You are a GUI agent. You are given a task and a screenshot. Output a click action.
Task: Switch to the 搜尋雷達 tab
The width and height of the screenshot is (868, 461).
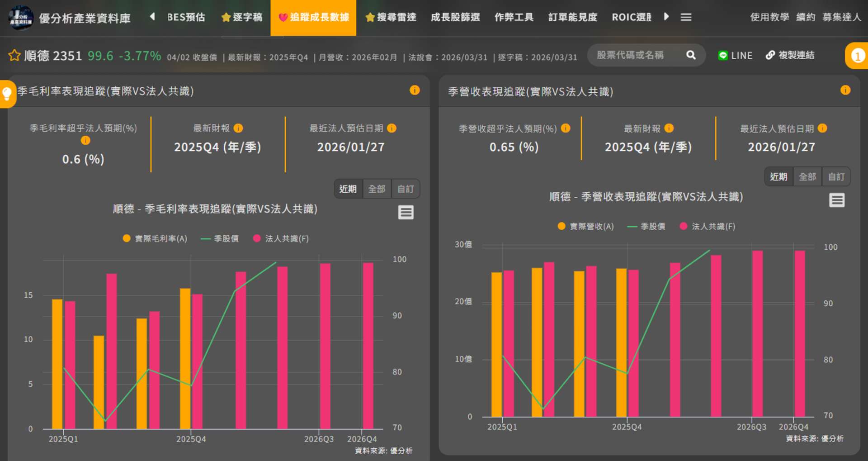point(391,17)
